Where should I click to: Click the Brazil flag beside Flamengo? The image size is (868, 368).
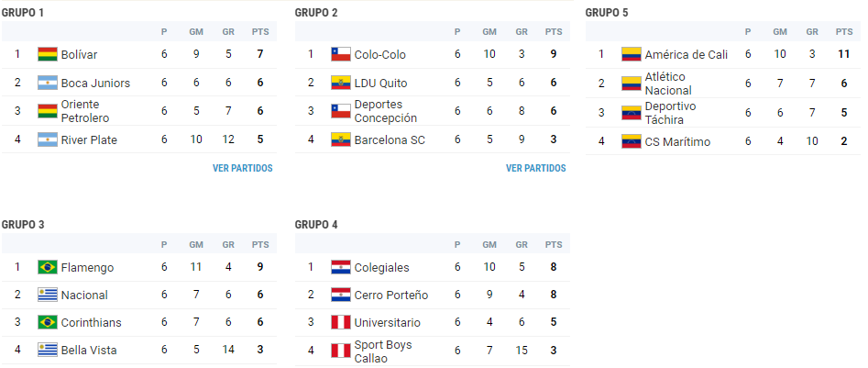[x=48, y=268]
